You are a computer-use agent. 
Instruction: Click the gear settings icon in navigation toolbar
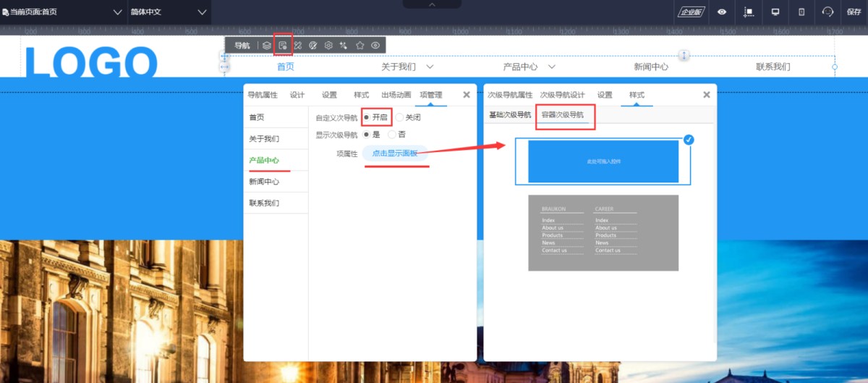coord(328,46)
